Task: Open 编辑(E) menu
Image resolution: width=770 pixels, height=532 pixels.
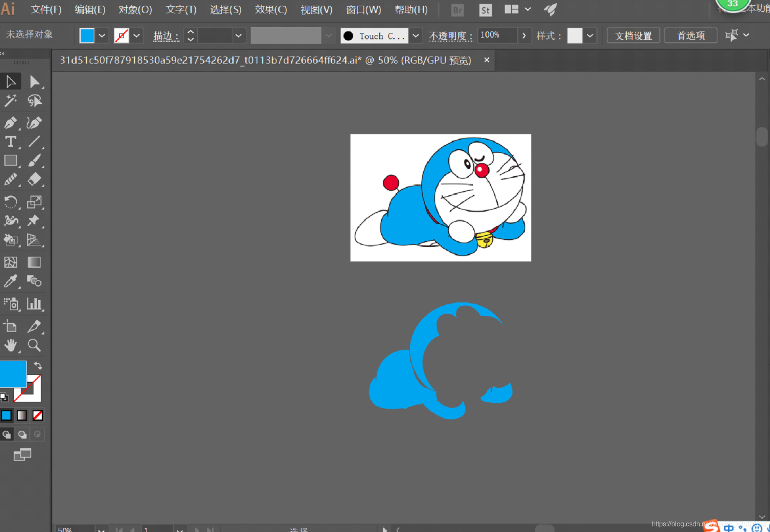Action: pos(90,10)
